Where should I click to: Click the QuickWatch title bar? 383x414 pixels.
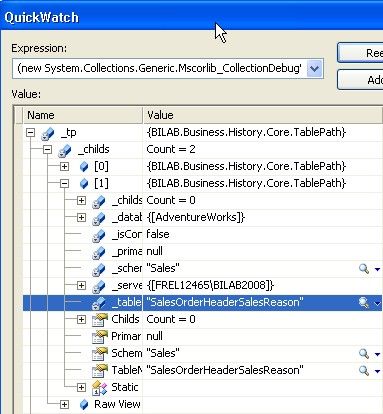(x=191, y=17)
